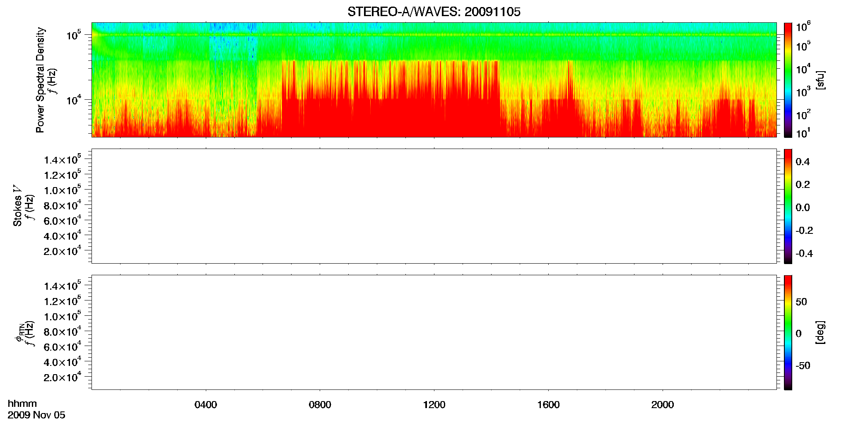Click the 1.0×10^5 tick on Stokes V axis
868x447 pixels.
[x=63, y=190]
